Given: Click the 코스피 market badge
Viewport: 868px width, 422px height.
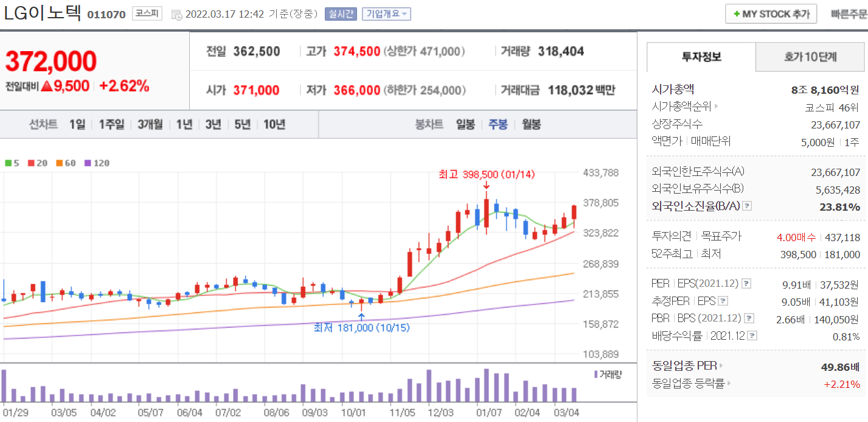Looking at the screenshot, I should click(147, 13).
